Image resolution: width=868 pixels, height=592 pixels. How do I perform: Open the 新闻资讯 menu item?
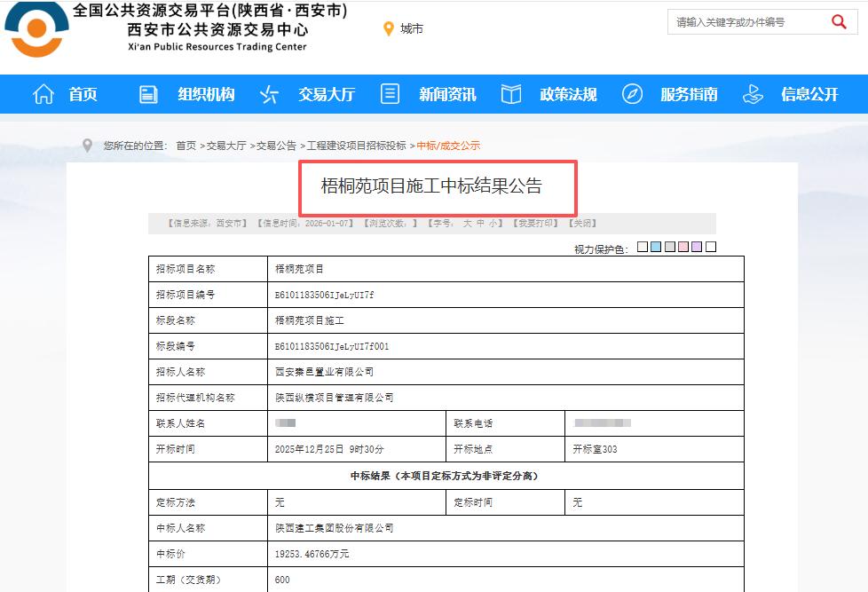click(x=446, y=94)
